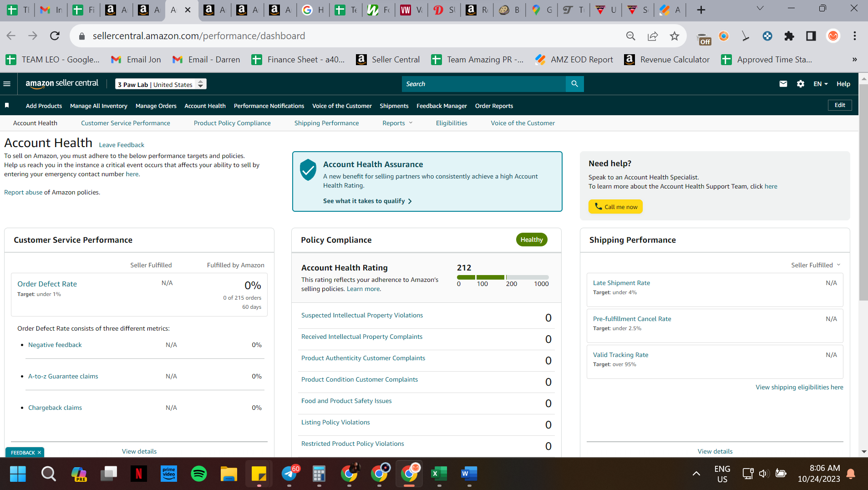Open Excel from the taskbar

coord(439,474)
